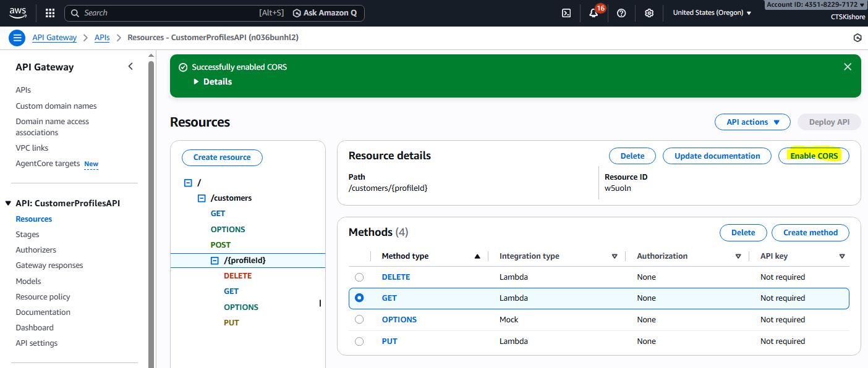Image resolution: width=868 pixels, height=368 pixels.
Task: Click the Enable CORS button
Action: (814, 156)
